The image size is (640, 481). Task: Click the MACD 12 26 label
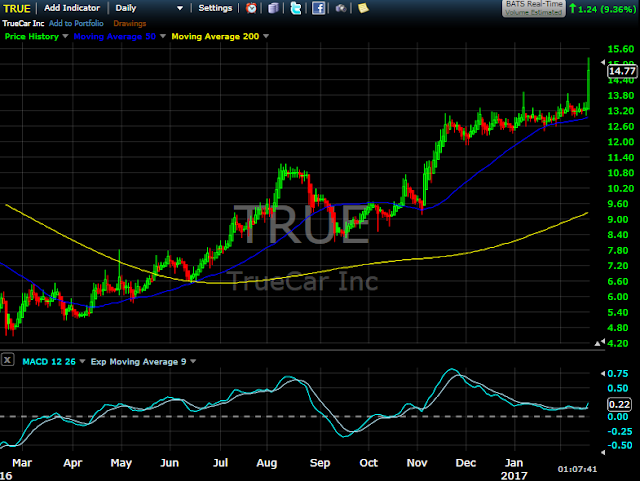[x=49, y=362]
